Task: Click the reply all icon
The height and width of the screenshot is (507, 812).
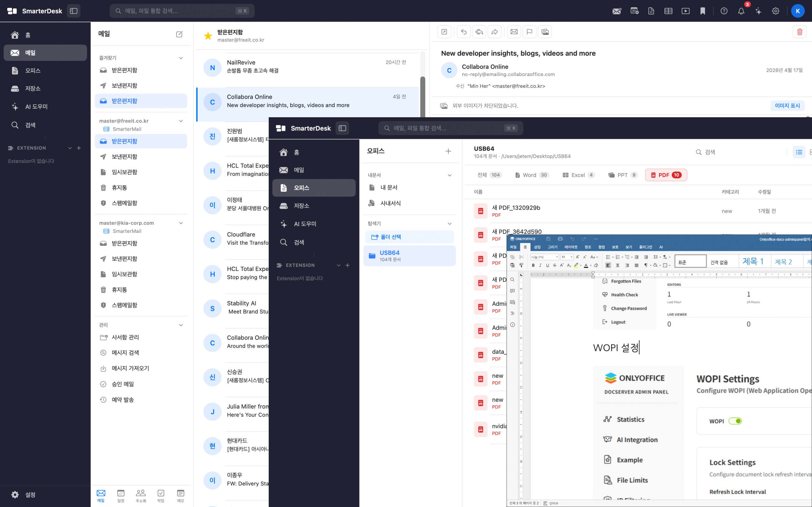Action: click(479, 32)
